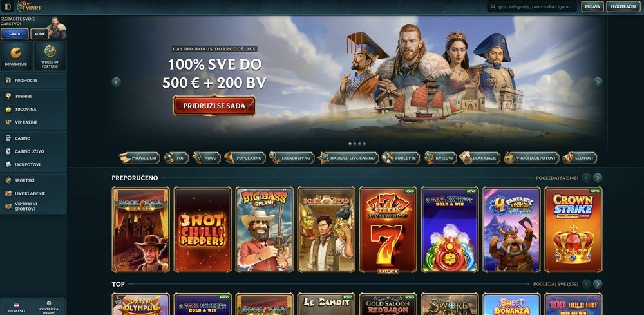The image size is (644, 315).
Task: Collapse the sidebar with the panel icon
Action: tap(7, 6)
